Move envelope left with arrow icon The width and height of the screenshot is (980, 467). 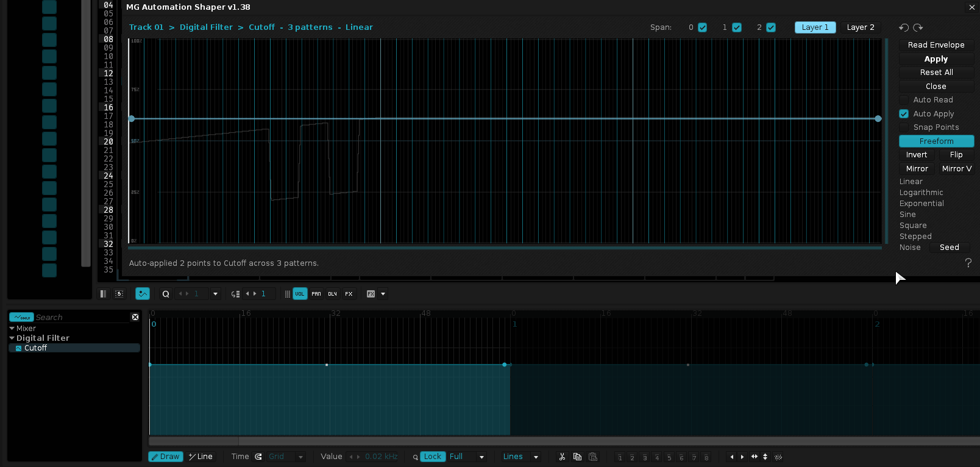pos(732,457)
